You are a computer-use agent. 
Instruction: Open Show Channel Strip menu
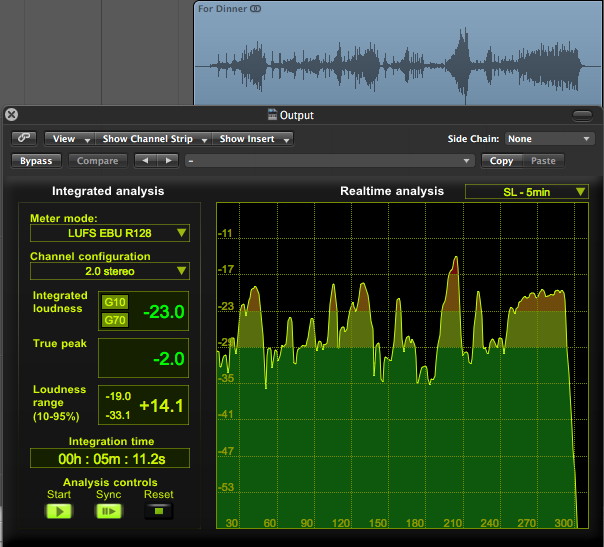point(154,139)
